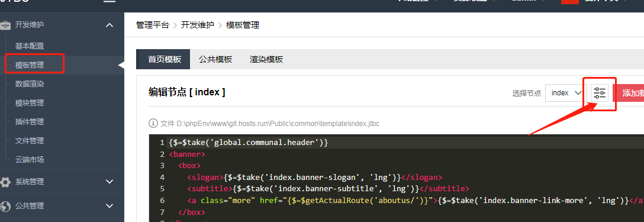The height and width of the screenshot is (222, 644).
Task: Open 插件管理 in the sidebar
Action: click(30, 122)
